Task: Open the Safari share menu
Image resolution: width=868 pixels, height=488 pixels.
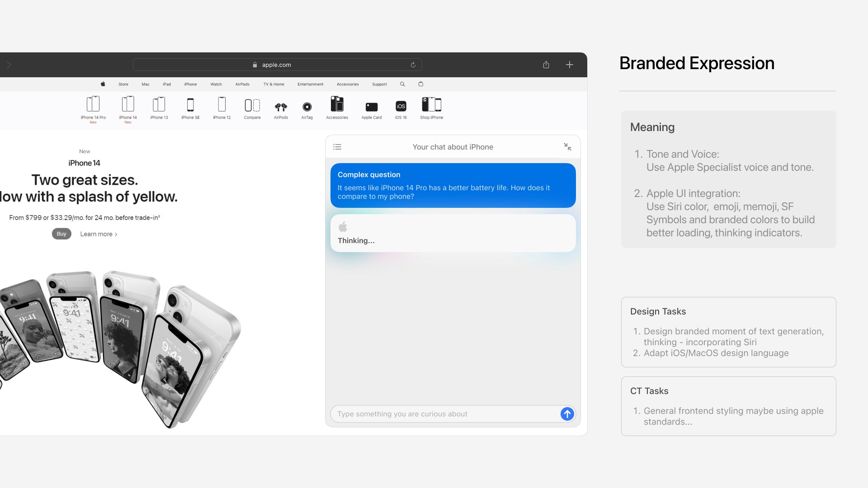Action: coord(546,65)
